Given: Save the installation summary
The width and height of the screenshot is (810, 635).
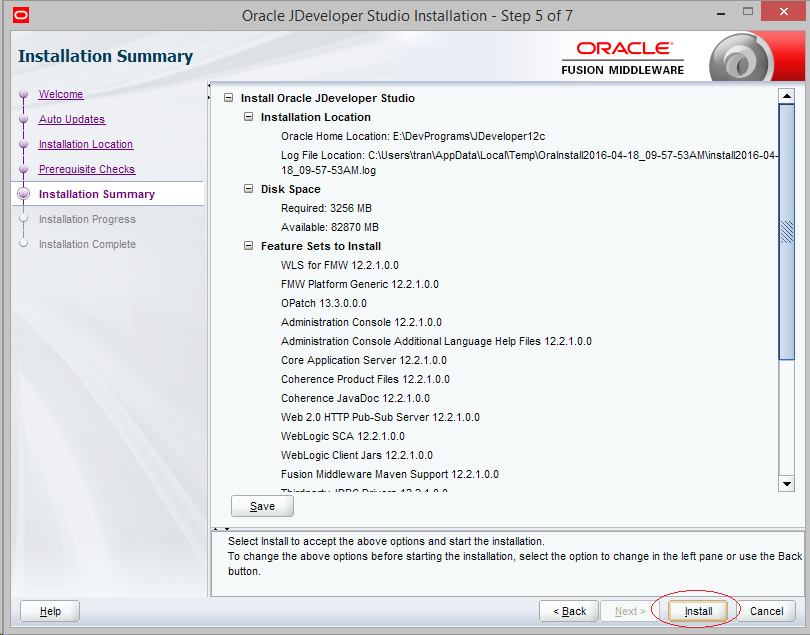Looking at the screenshot, I should [262, 506].
